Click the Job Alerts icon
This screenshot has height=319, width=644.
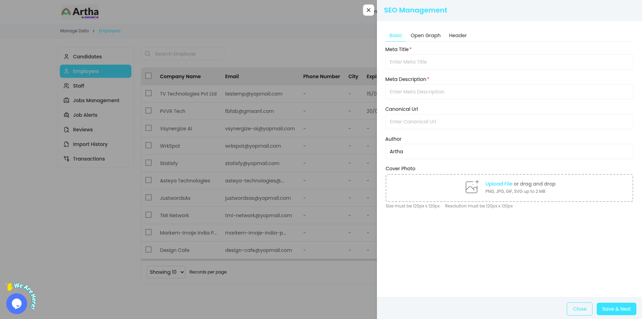pos(66,115)
